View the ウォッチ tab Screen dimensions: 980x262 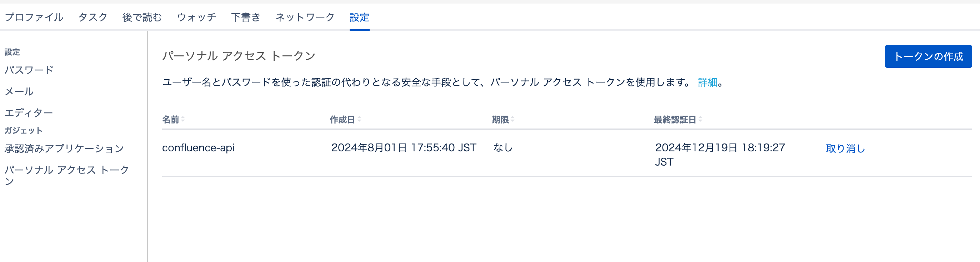(x=196, y=17)
